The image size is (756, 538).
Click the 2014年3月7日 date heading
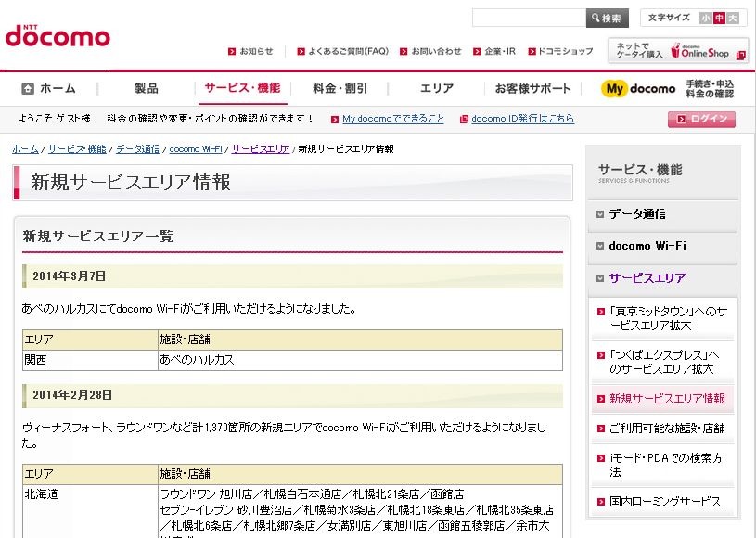pyautogui.click(x=69, y=276)
